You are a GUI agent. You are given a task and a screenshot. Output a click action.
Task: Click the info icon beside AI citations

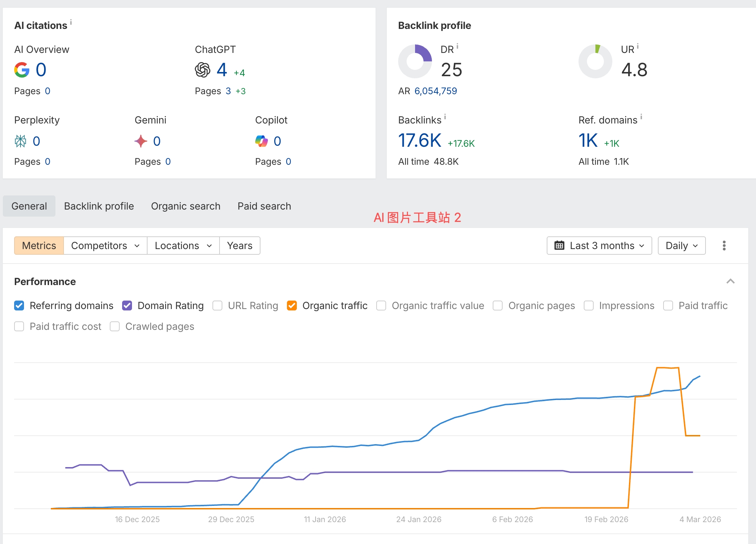[x=71, y=22]
